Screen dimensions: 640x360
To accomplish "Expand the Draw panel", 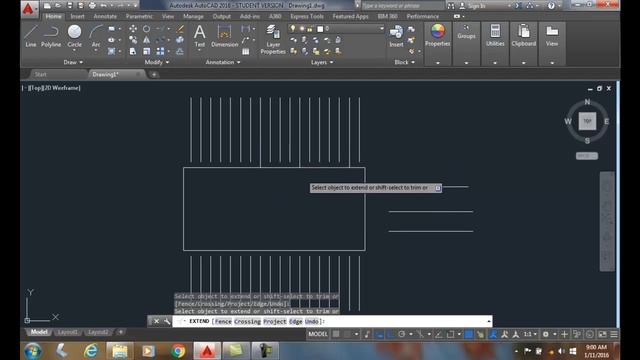I will tap(73, 62).
